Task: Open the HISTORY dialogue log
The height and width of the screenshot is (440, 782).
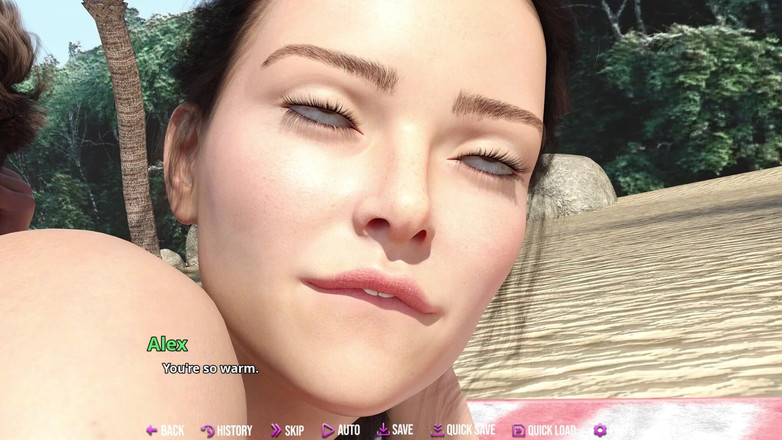Action: (234, 431)
